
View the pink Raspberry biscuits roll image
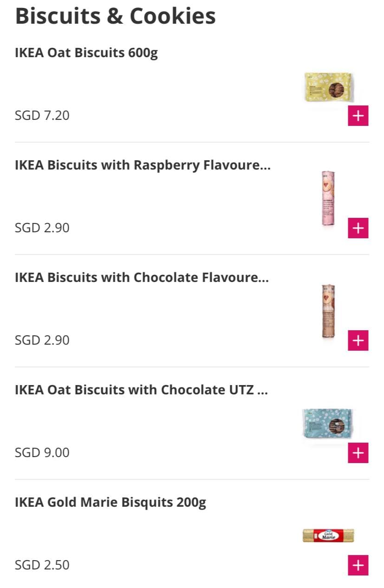point(328,199)
